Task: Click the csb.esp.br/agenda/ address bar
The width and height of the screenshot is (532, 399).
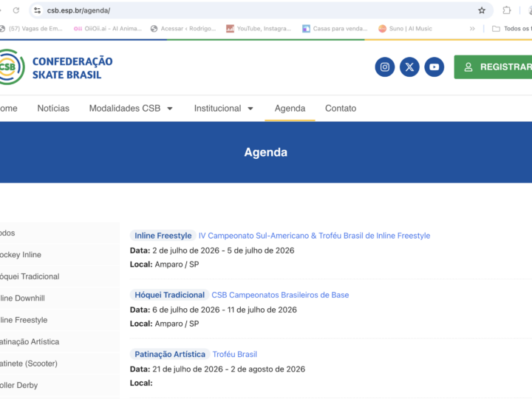Action: click(x=262, y=10)
